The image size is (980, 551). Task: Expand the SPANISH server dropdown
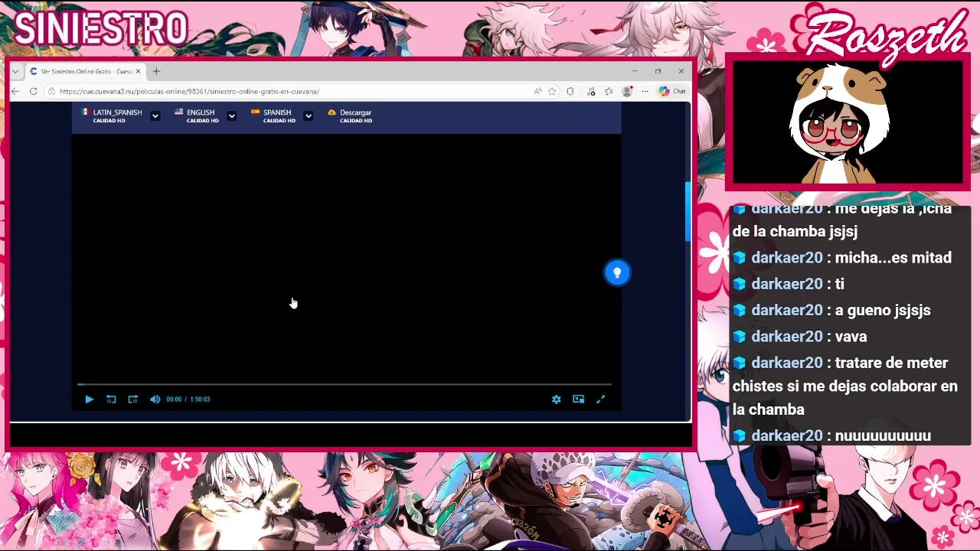pos(308,116)
